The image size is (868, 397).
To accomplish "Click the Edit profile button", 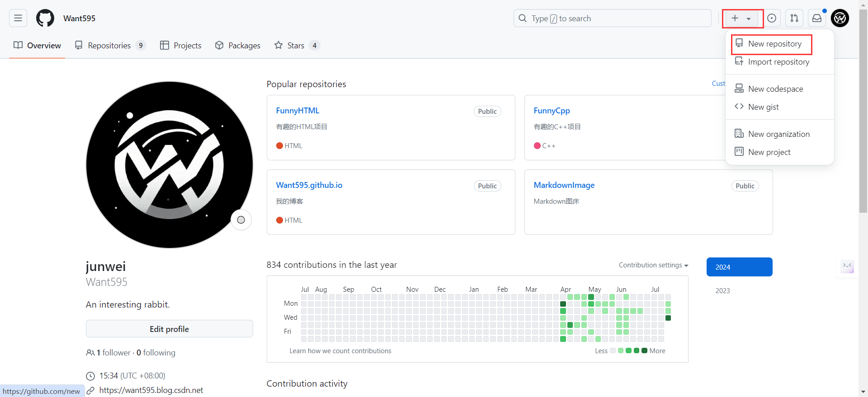I will pyautogui.click(x=170, y=329).
